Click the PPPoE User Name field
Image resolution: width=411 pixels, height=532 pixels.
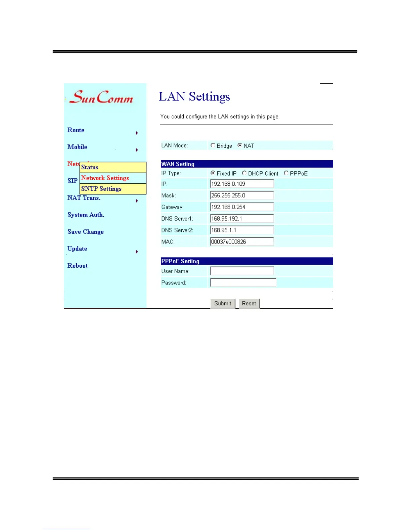point(242,271)
